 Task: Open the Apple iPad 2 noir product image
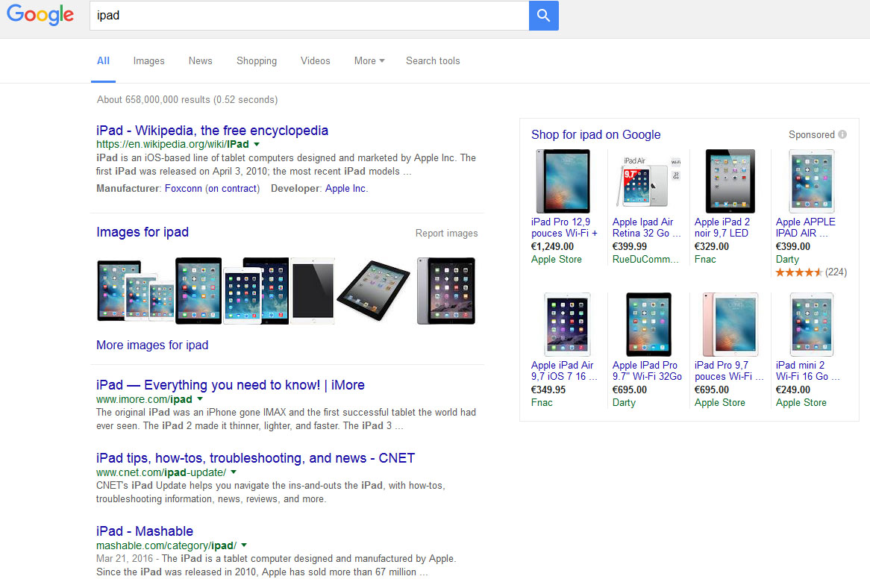[x=730, y=181]
